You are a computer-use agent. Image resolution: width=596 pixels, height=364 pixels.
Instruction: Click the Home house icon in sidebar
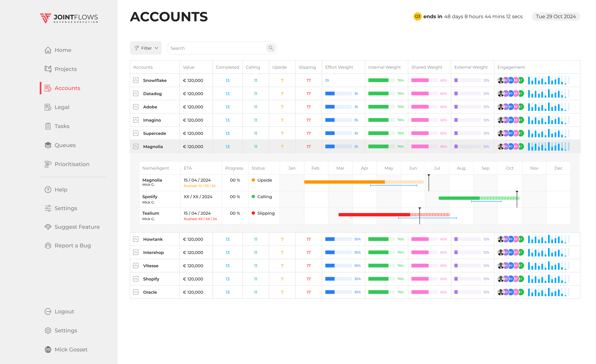(48, 50)
